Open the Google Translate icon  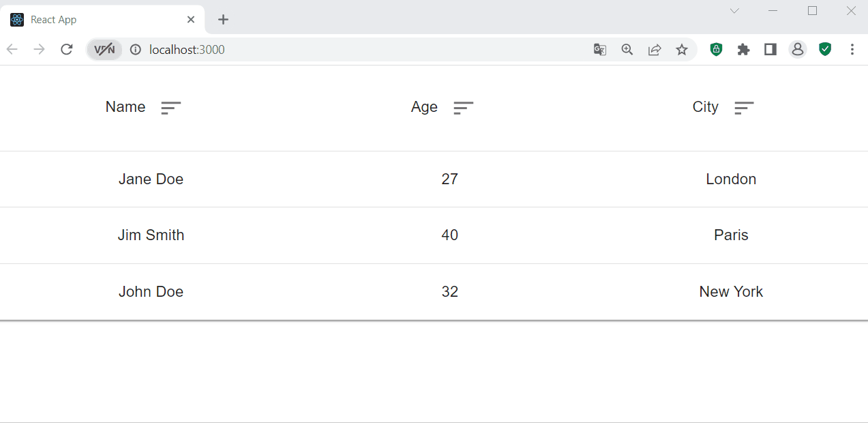[x=600, y=50]
